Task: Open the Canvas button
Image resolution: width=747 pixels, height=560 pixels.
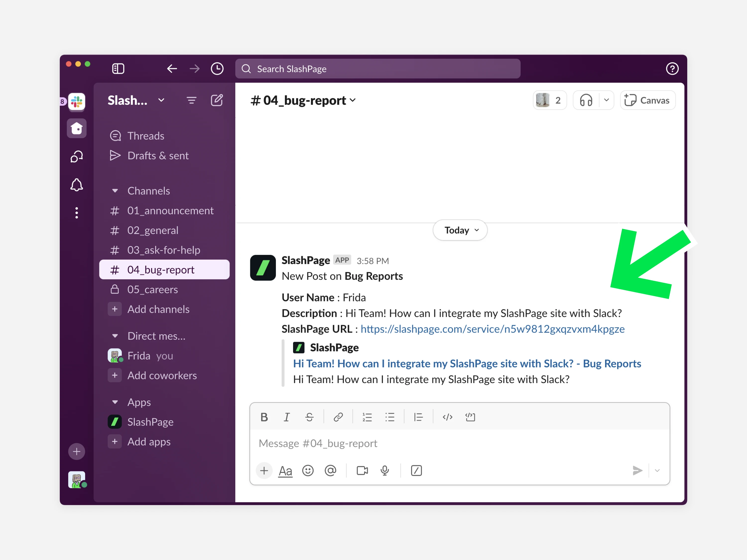Action: tap(647, 100)
